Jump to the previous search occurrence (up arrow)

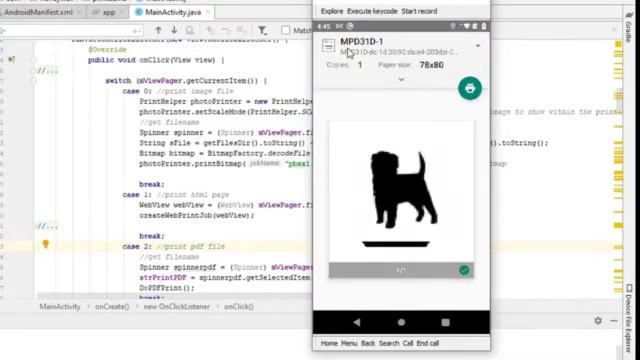[158, 30]
